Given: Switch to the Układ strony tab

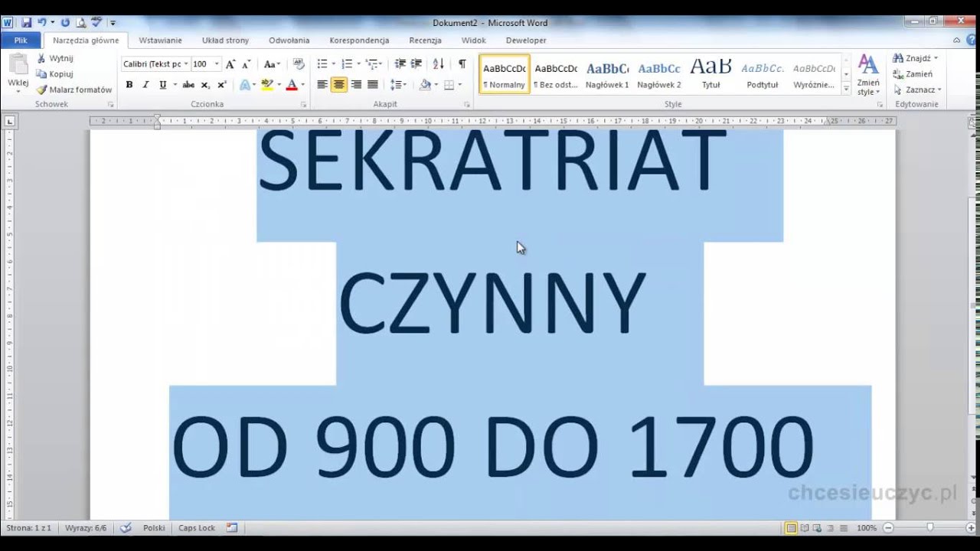Looking at the screenshot, I should pyautogui.click(x=225, y=40).
